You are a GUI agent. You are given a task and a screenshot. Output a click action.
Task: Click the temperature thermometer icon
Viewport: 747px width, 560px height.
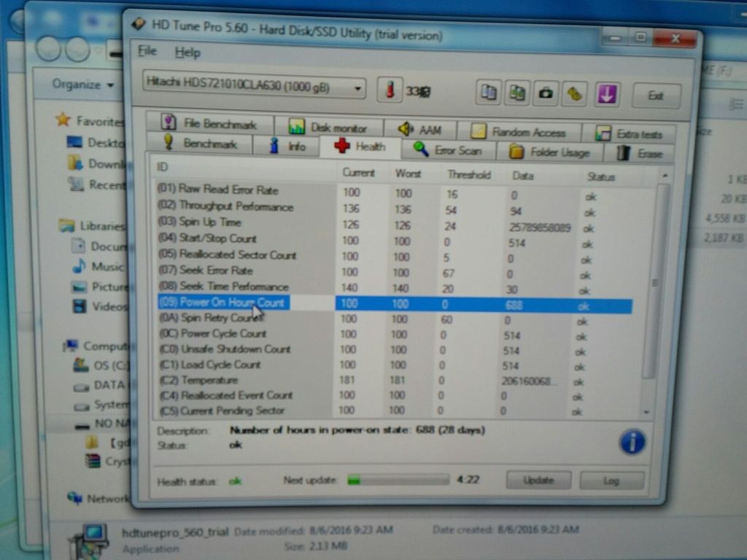tap(390, 90)
